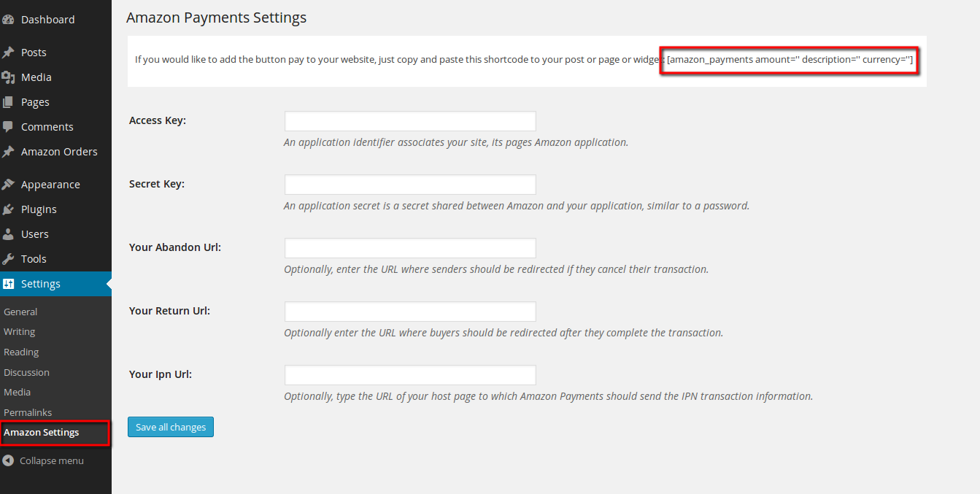Open the Permalinks settings submenu
980x494 pixels.
tap(28, 412)
